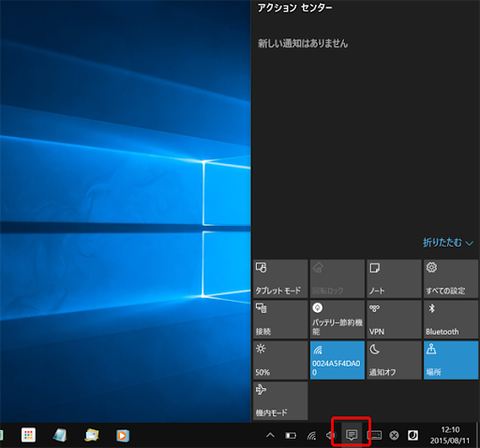The image size is (480, 448).
Task: Open すべての設定 gear tile
Action: point(451,279)
